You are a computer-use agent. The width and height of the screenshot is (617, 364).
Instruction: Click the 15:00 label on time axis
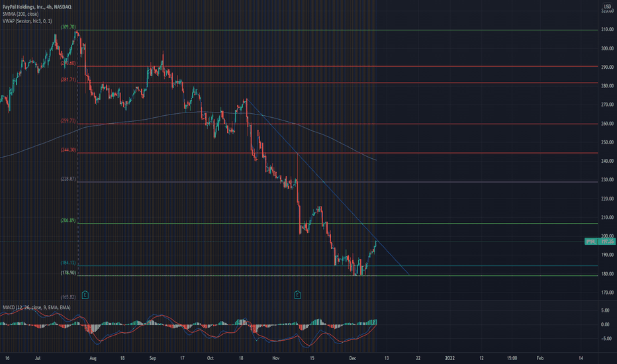[512, 358]
